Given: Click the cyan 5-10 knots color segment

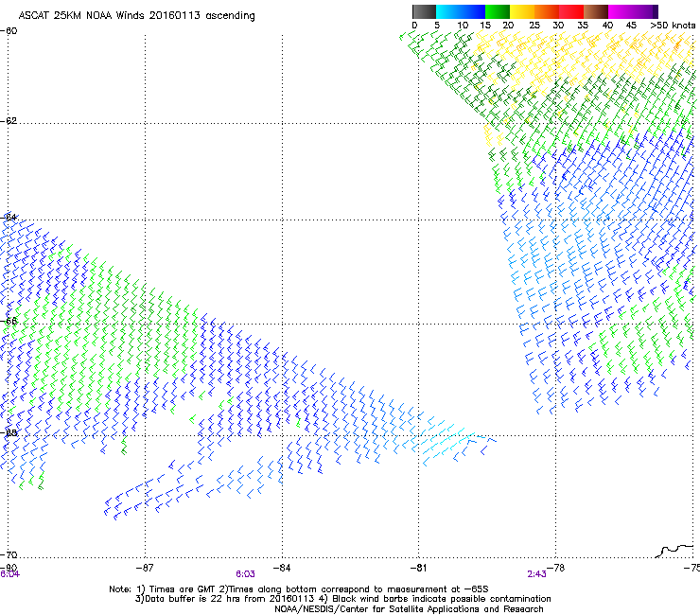Looking at the screenshot, I should 448,11.
